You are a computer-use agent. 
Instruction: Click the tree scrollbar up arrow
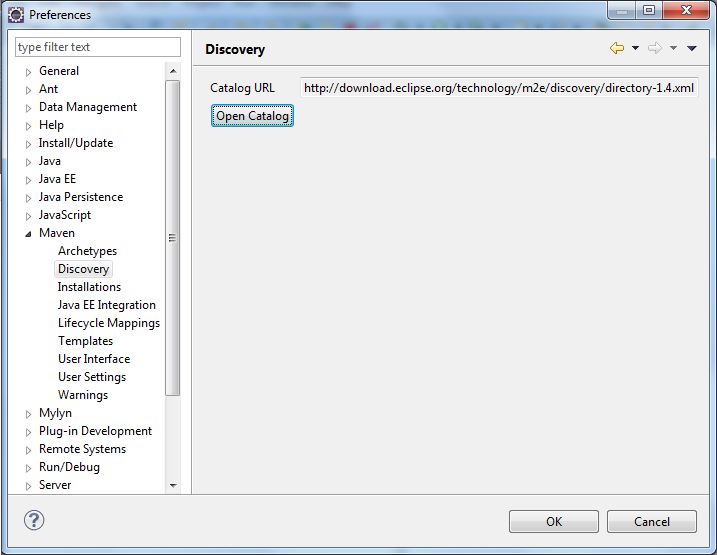pos(173,71)
